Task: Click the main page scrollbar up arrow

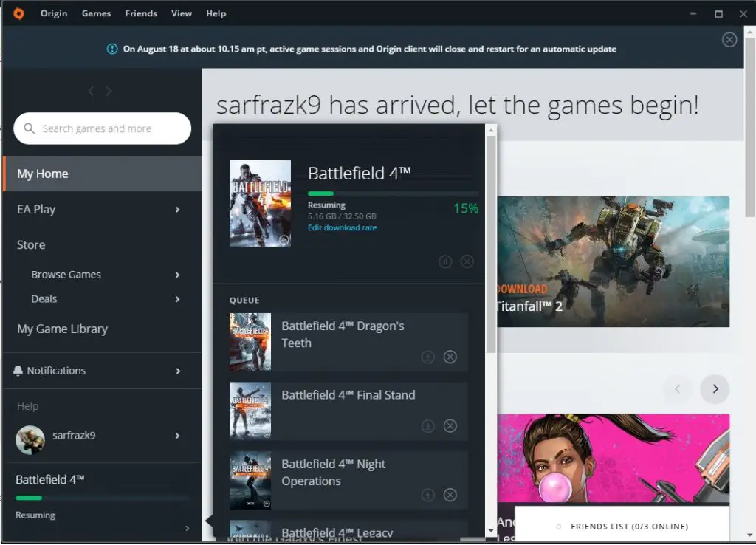Action: click(750, 32)
